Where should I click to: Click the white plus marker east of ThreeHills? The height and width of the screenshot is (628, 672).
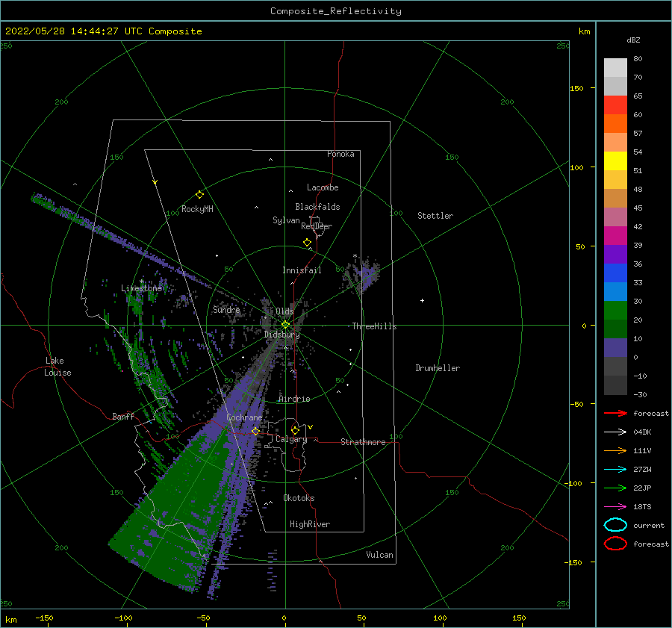(x=422, y=300)
